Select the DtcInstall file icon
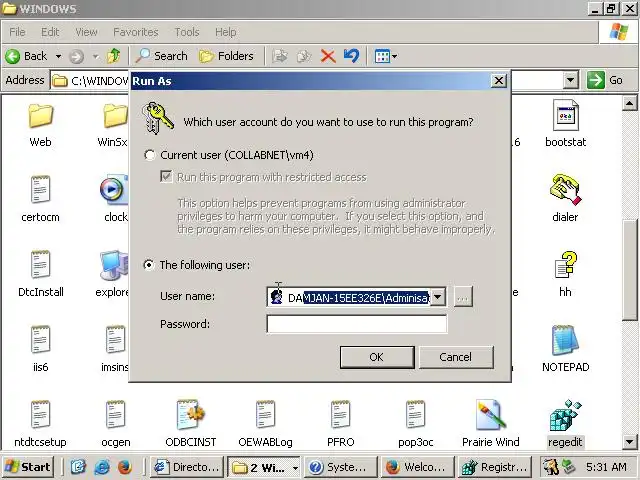The image size is (640, 480). tap(40, 265)
